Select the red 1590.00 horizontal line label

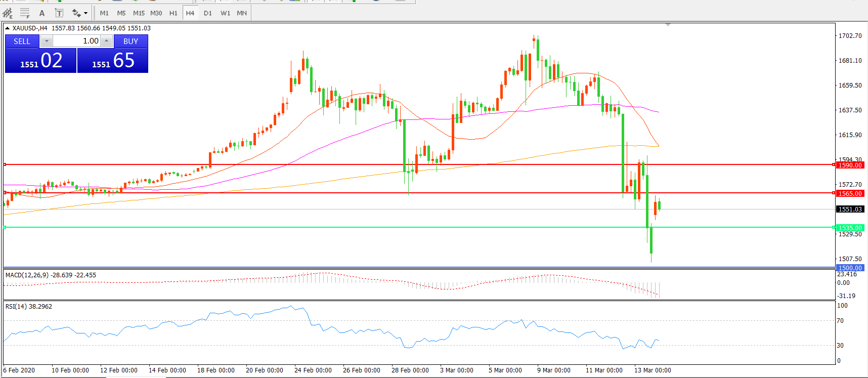point(850,165)
